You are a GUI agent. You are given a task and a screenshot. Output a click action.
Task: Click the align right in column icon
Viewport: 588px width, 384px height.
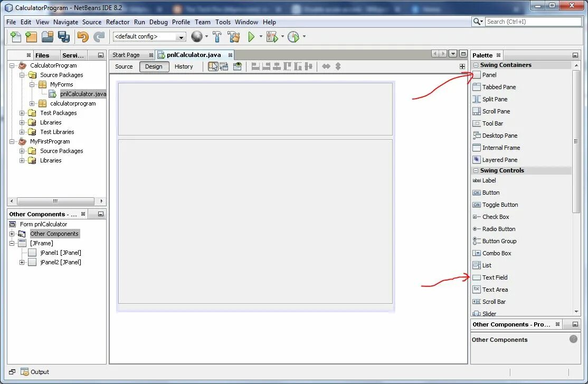266,66
